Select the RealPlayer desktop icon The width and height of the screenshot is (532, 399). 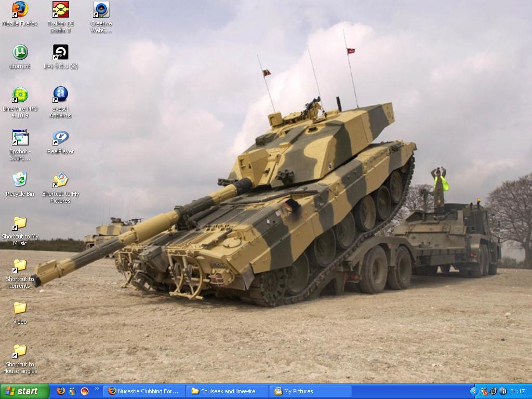point(61,138)
